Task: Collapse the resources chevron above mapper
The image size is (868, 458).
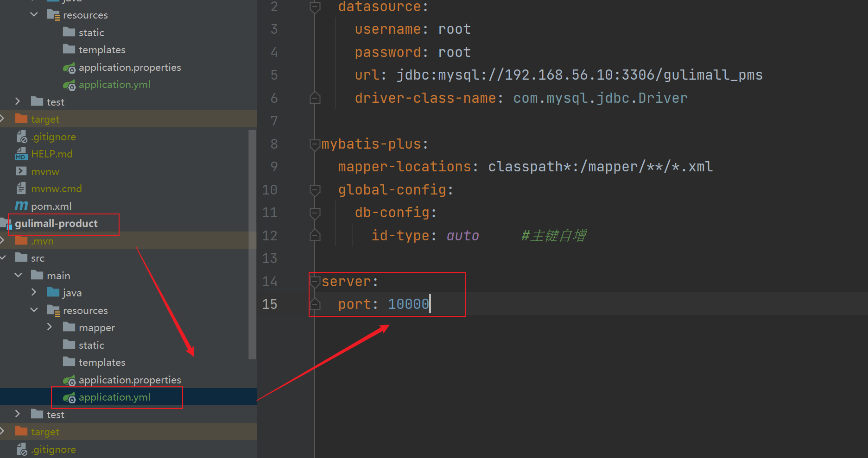Action: click(34, 310)
